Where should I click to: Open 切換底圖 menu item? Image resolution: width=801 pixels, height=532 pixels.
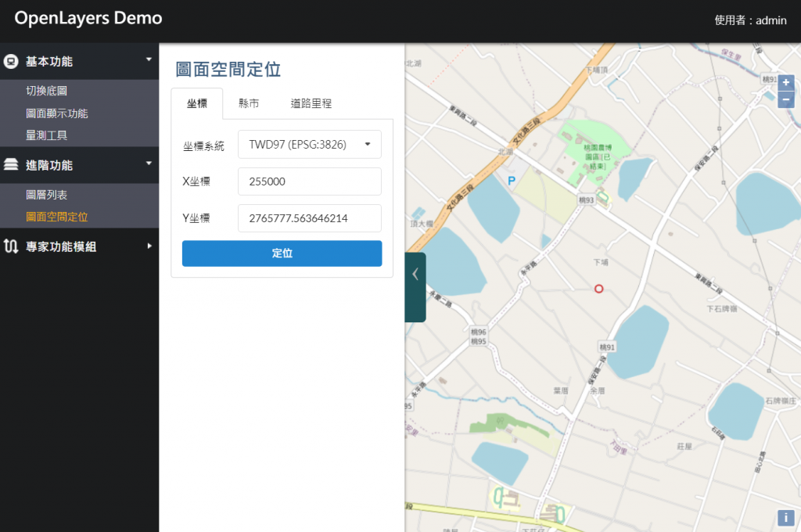[x=46, y=91]
